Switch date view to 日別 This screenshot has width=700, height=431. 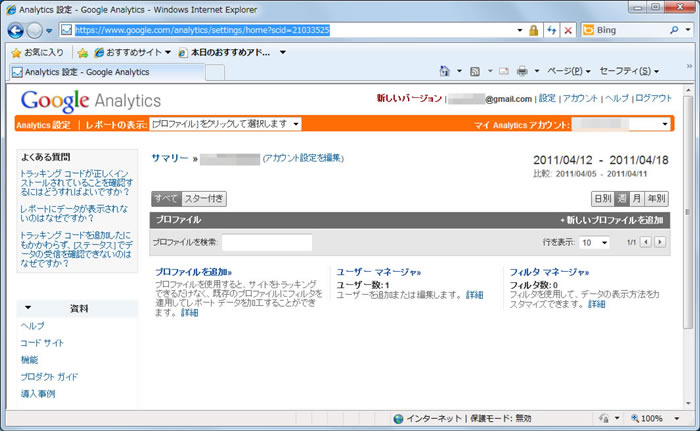(603, 198)
